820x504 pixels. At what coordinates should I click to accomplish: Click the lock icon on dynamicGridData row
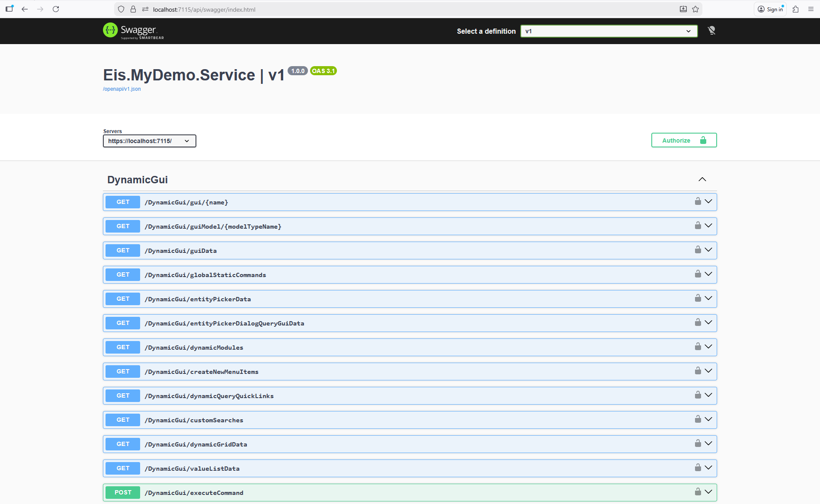pyautogui.click(x=698, y=443)
